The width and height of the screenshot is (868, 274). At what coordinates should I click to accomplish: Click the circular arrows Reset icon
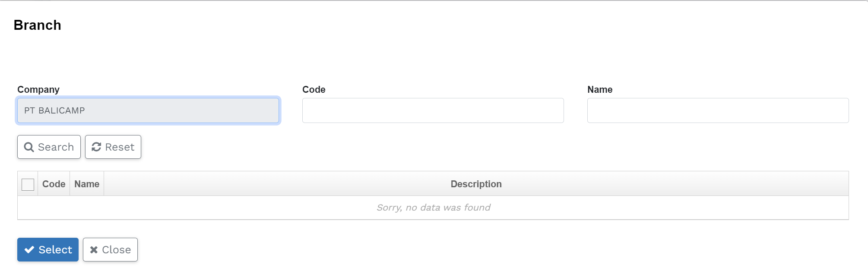point(96,147)
